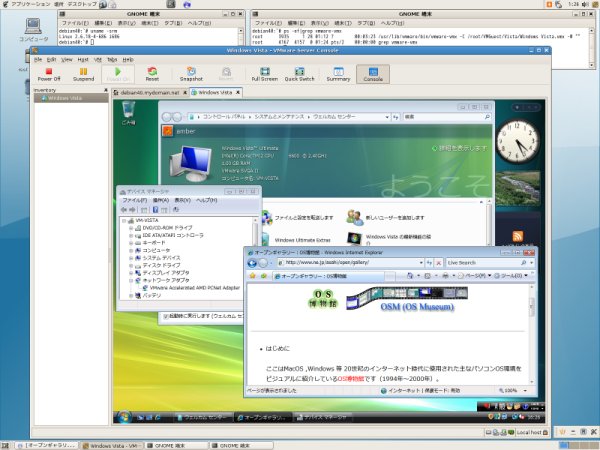Screen dimensions: 600x450
Task: Click the volume icon in the GNOME top panel
Action: (585, 4)
